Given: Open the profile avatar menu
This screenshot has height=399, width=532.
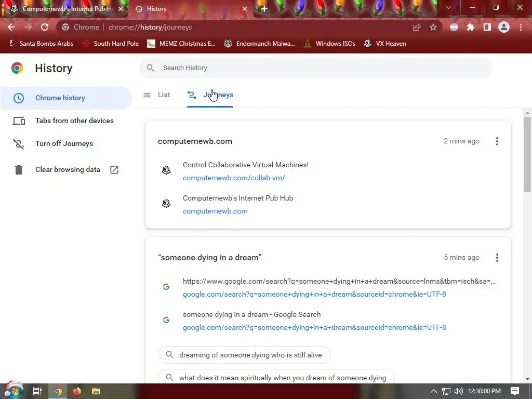Looking at the screenshot, I should pos(504,27).
